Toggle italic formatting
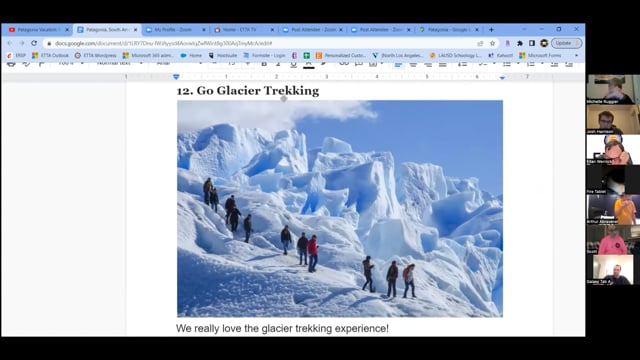 pyautogui.click(x=278, y=64)
